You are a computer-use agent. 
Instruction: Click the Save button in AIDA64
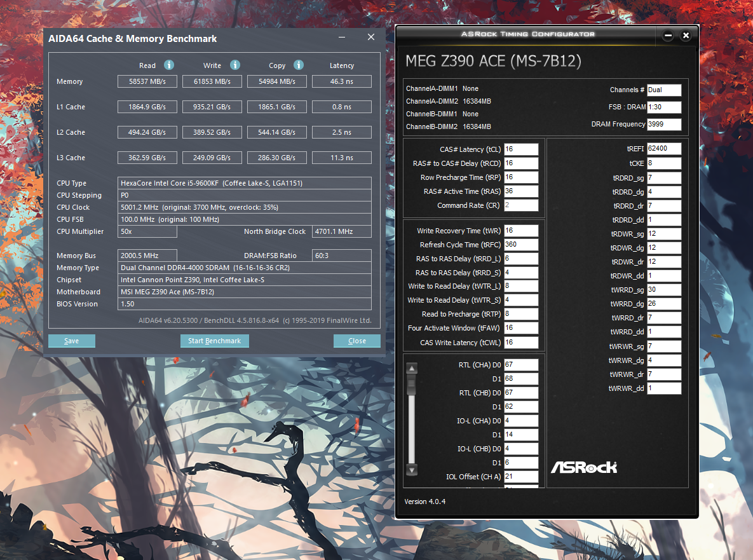72,341
